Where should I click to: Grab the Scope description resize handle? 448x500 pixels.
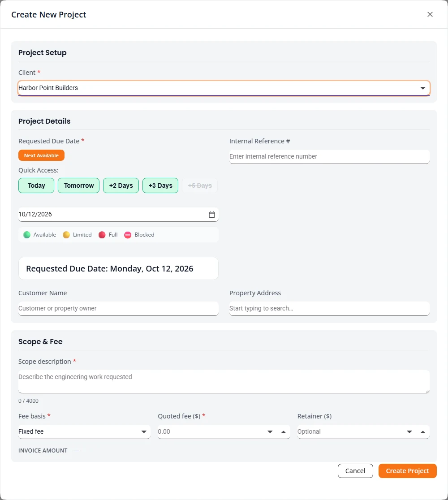point(427,391)
